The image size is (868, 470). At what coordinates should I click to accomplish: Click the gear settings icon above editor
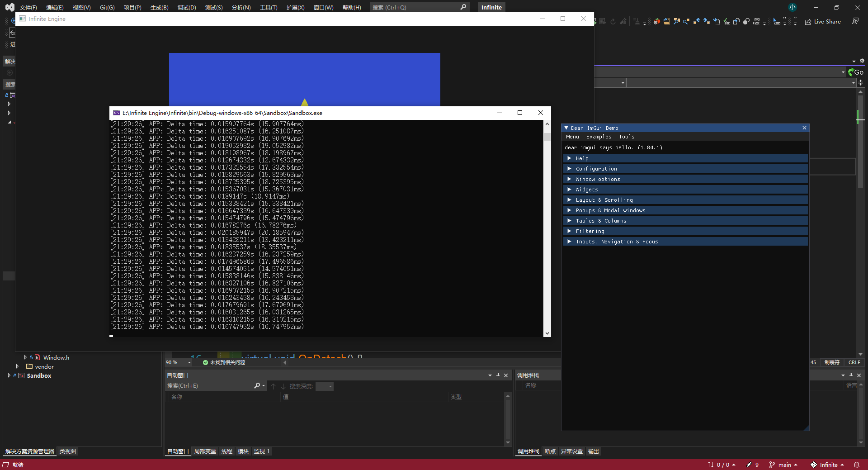[x=862, y=61]
